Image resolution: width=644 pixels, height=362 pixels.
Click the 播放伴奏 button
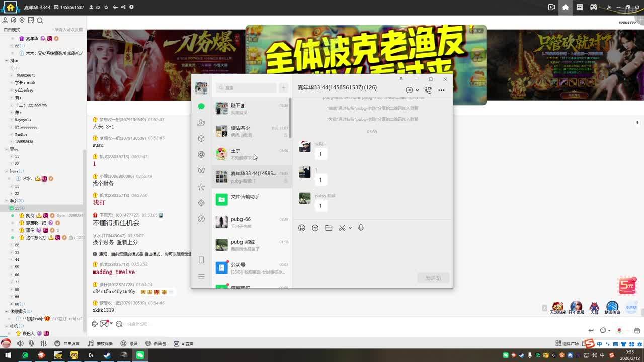100,343
